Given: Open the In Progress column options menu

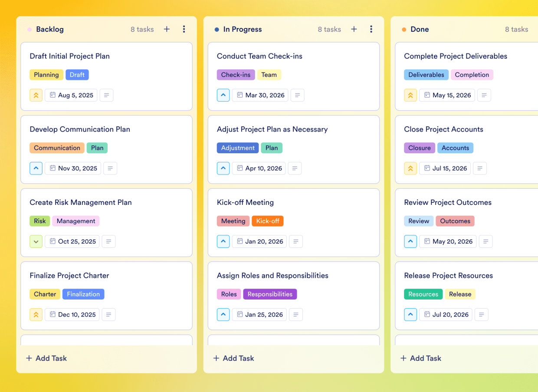Looking at the screenshot, I should click(x=371, y=29).
